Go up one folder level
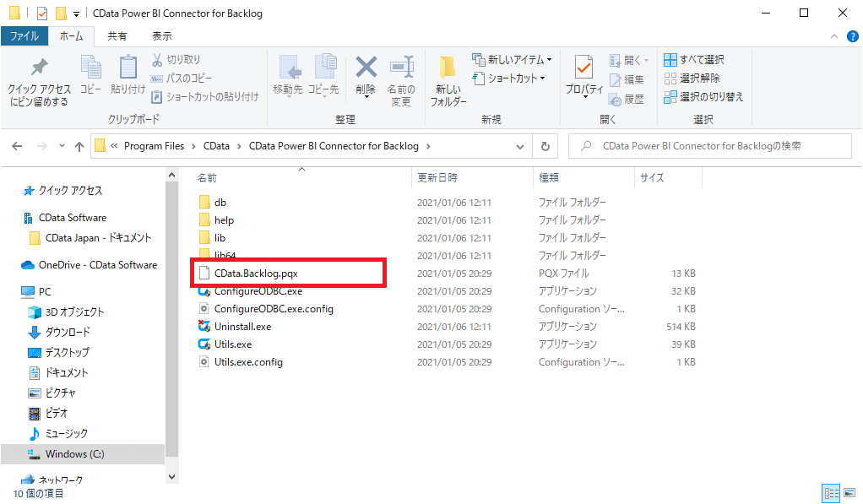863x504 pixels. [x=79, y=146]
